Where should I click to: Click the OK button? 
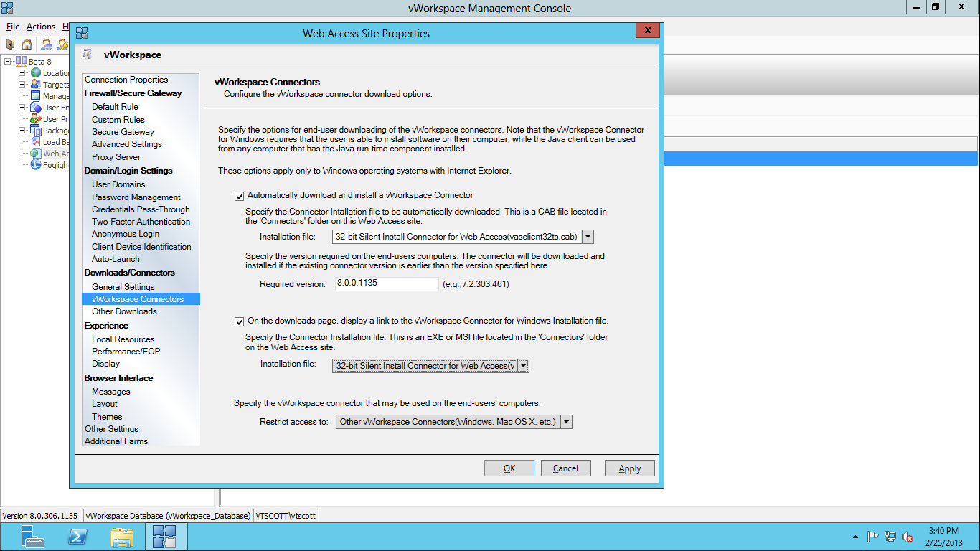tap(509, 468)
